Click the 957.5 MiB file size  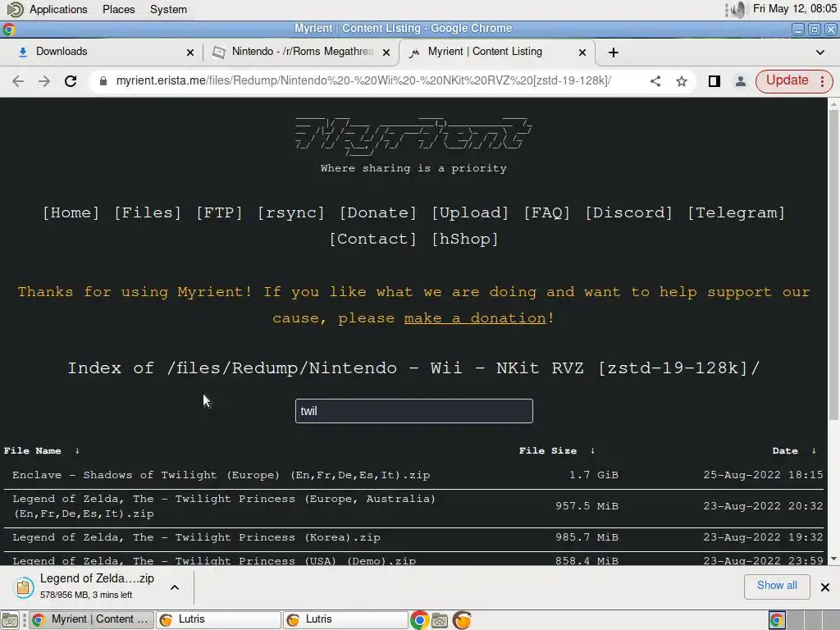[x=587, y=506]
